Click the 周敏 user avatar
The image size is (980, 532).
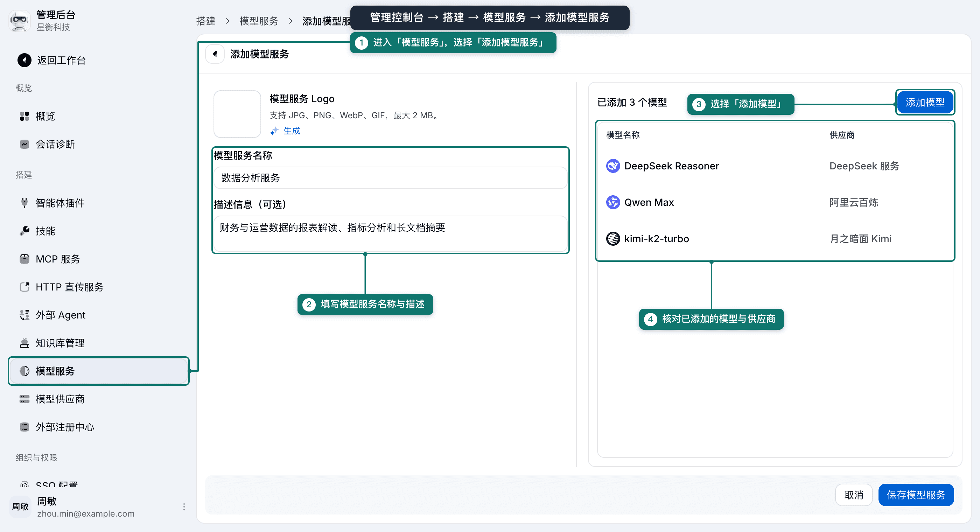(x=20, y=507)
